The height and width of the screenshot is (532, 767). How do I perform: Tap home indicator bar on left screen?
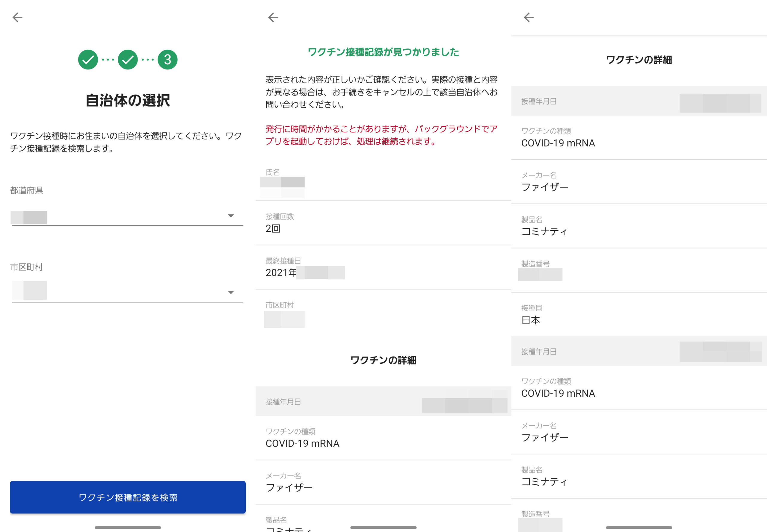[128, 527]
